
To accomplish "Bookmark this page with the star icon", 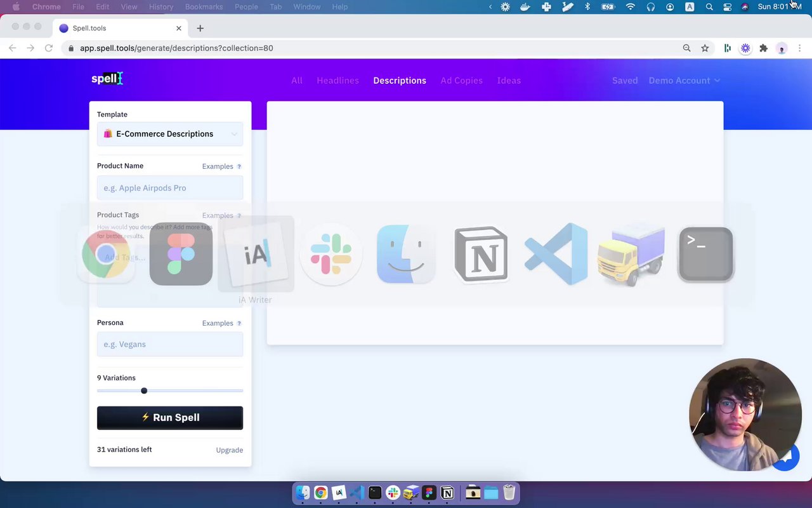I will (705, 48).
